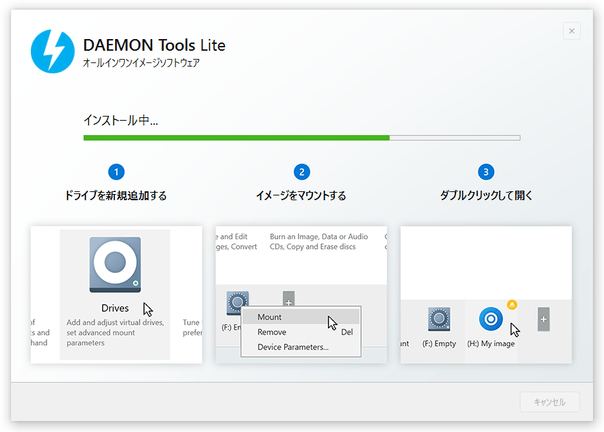Close the installer with the X button
This screenshot has width=604, height=432.
572,31
